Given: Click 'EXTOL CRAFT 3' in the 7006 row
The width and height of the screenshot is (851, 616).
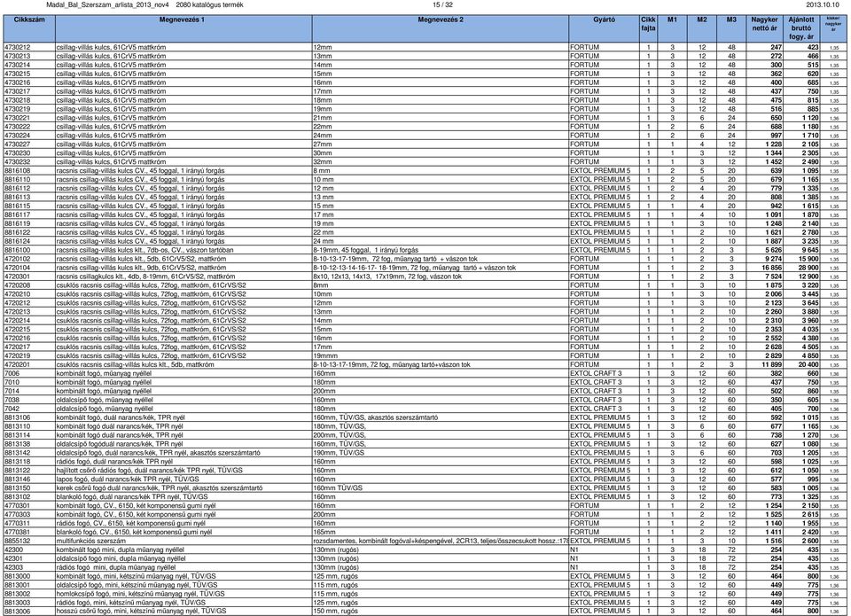Looking at the screenshot, I should [x=596, y=373].
